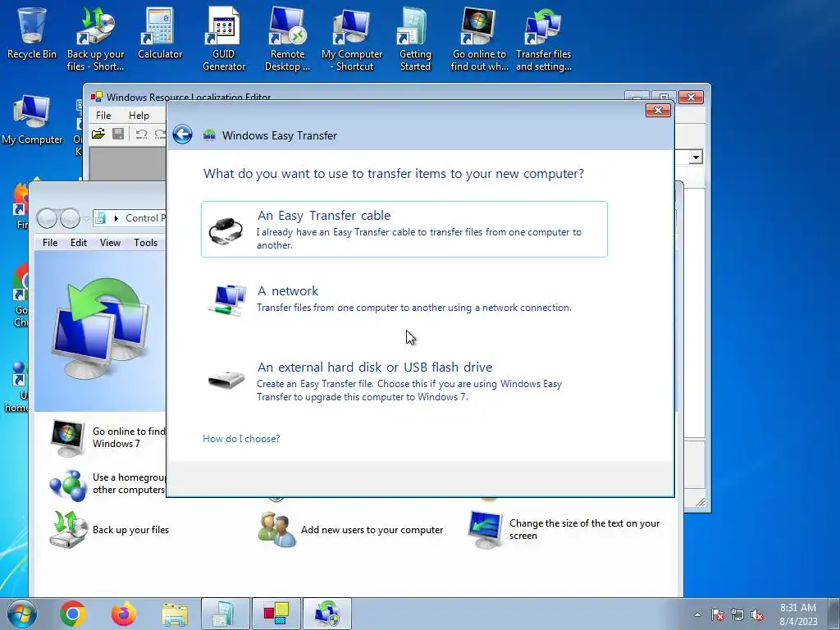Click Undo icon in Localization Editor toolbar
The image size is (840, 630).
click(x=141, y=134)
